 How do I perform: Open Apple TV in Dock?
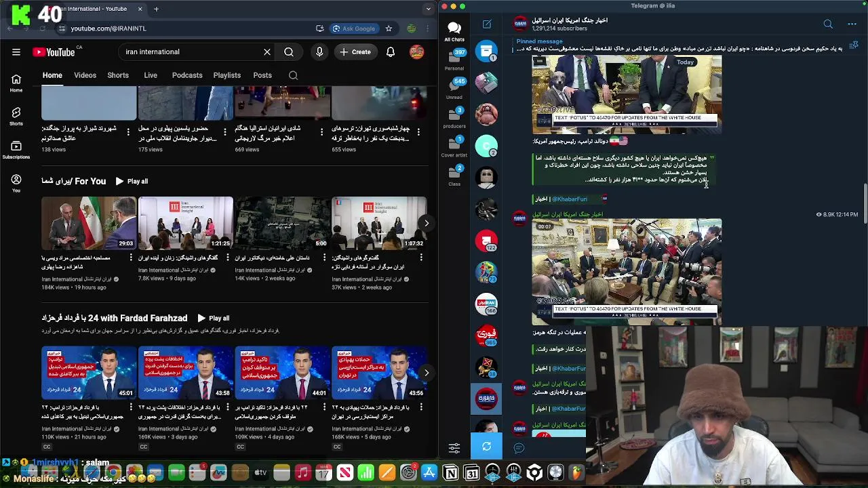pyautogui.click(x=260, y=472)
